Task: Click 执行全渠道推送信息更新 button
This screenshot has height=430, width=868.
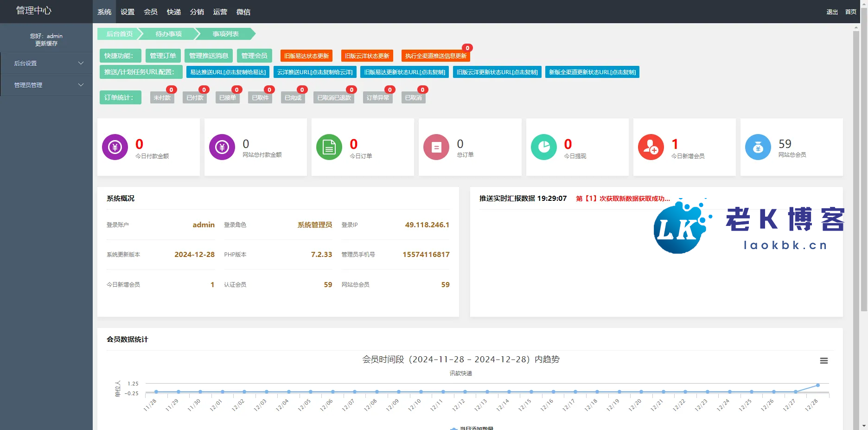Action: (435, 56)
